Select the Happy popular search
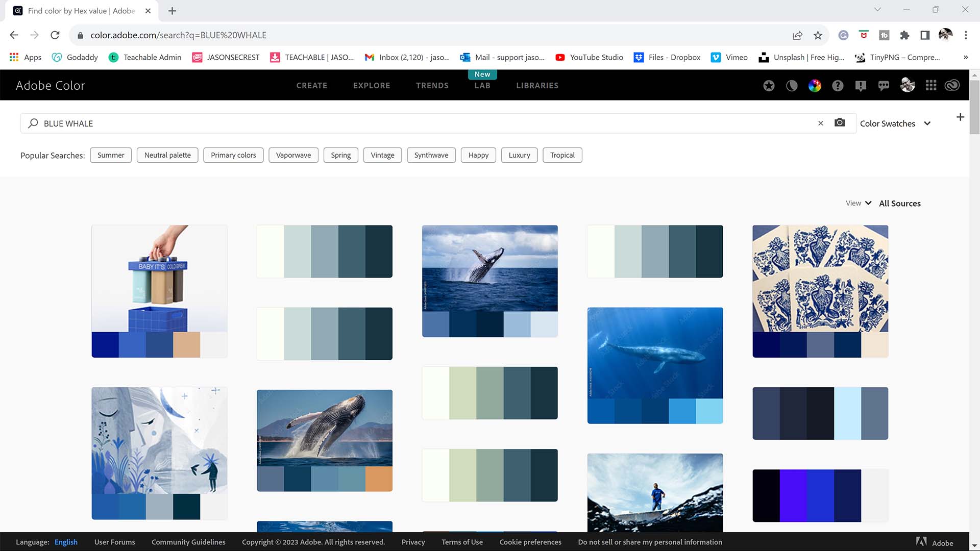Image resolution: width=980 pixels, height=551 pixels. pos(478,155)
